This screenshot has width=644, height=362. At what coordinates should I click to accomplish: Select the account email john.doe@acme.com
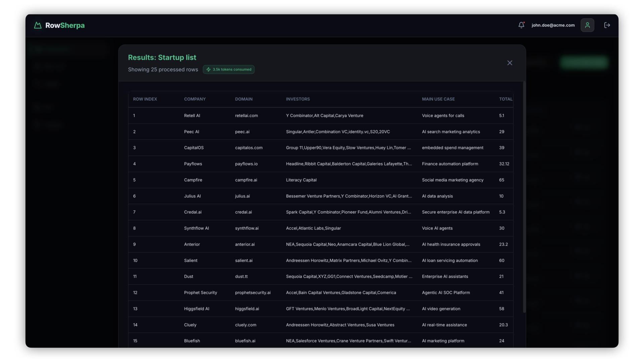click(x=553, y=25)
